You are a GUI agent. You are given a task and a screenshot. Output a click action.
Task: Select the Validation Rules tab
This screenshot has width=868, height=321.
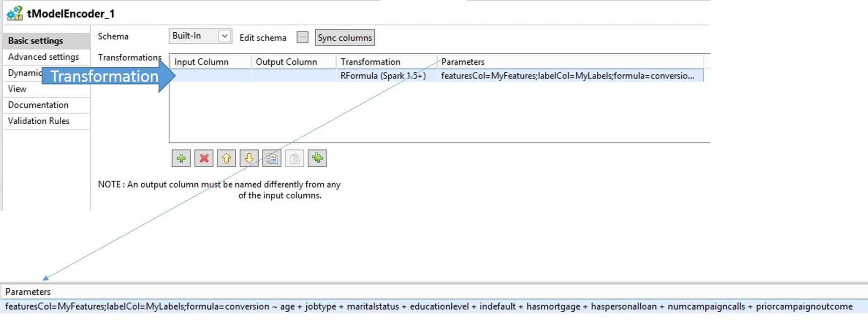point(39,121)
